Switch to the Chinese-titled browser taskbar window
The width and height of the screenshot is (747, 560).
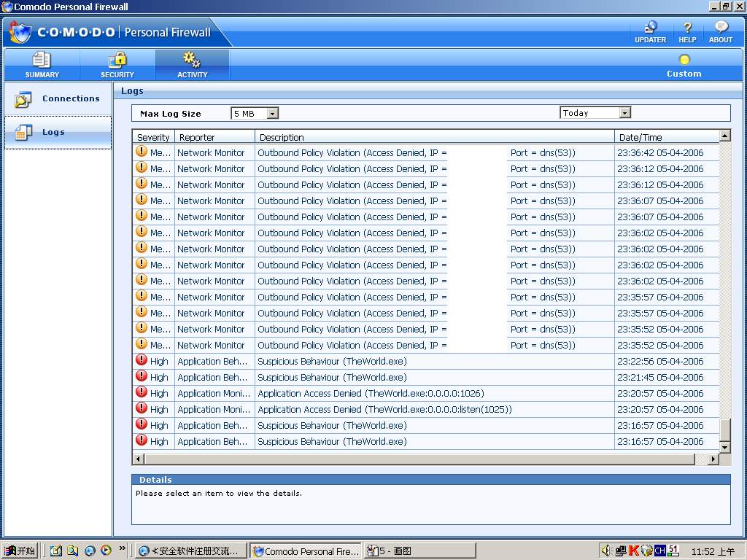tap(191, 551)
